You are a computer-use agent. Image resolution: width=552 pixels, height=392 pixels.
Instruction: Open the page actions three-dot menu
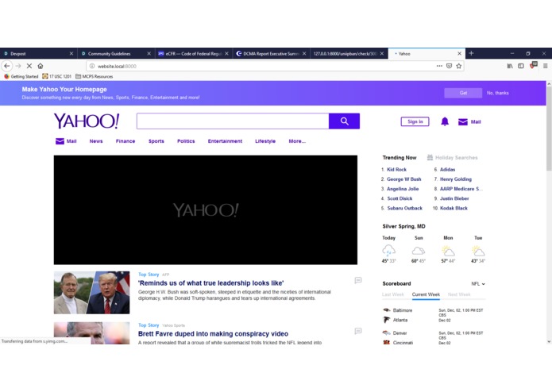pyautogui.click(x=439, y=66)
